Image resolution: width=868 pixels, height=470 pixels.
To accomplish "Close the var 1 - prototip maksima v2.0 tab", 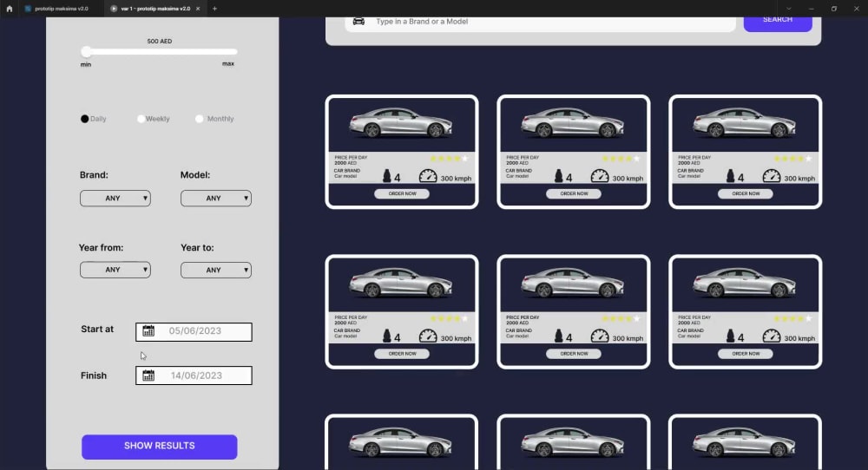I will coord(198,9).
